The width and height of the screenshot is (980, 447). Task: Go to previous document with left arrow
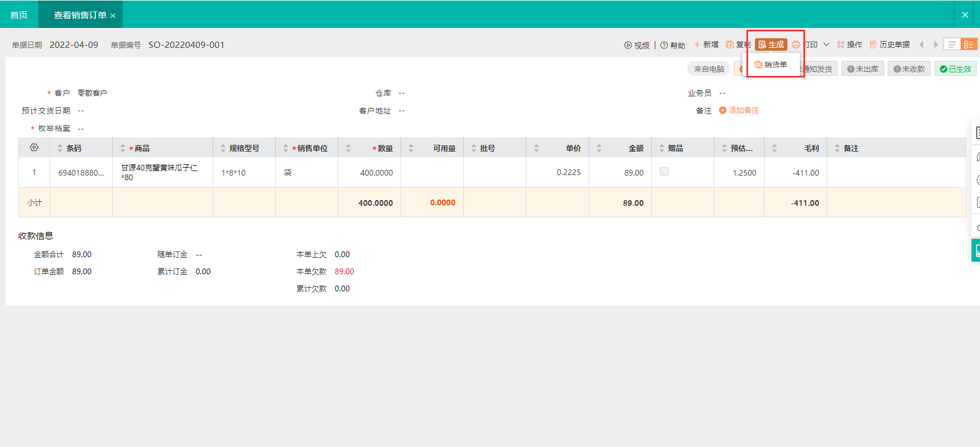click(921, 44)
